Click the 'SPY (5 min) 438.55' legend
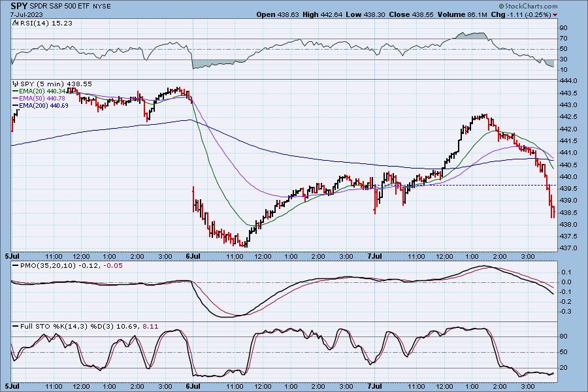This screenshot has height=392, width=588. click(56, 84)
